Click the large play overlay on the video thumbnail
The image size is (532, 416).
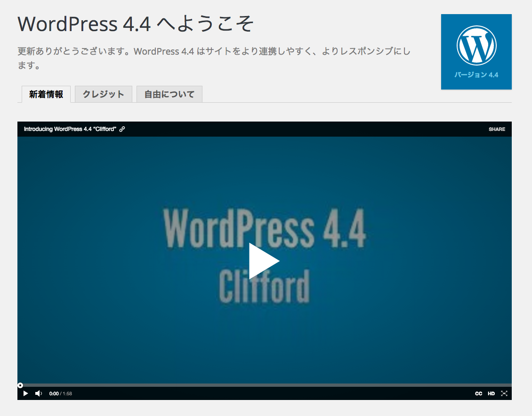pyautogui.click(x=264, y=260)
